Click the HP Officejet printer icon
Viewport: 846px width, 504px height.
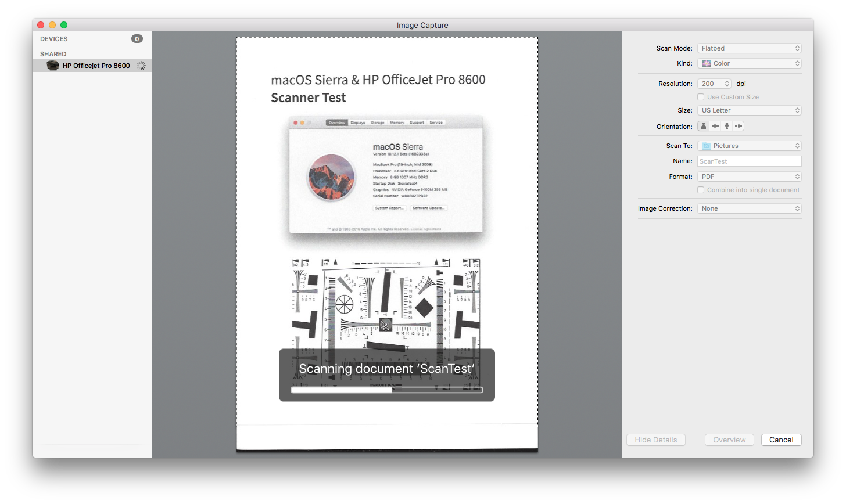(53, 66)
